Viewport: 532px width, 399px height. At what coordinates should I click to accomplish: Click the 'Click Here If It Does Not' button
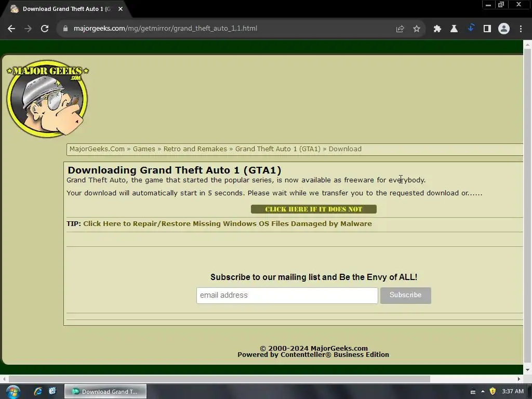(x=313, y=209)
